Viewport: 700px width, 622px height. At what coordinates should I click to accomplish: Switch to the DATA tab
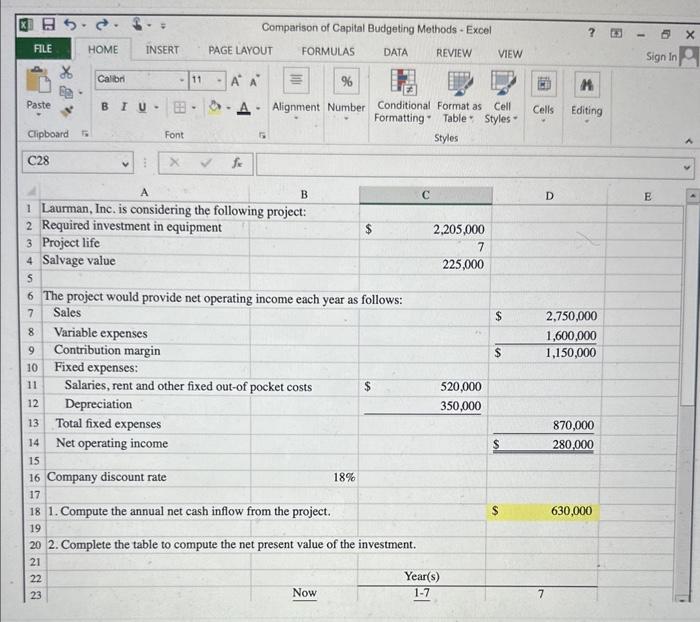coord(396,53)
